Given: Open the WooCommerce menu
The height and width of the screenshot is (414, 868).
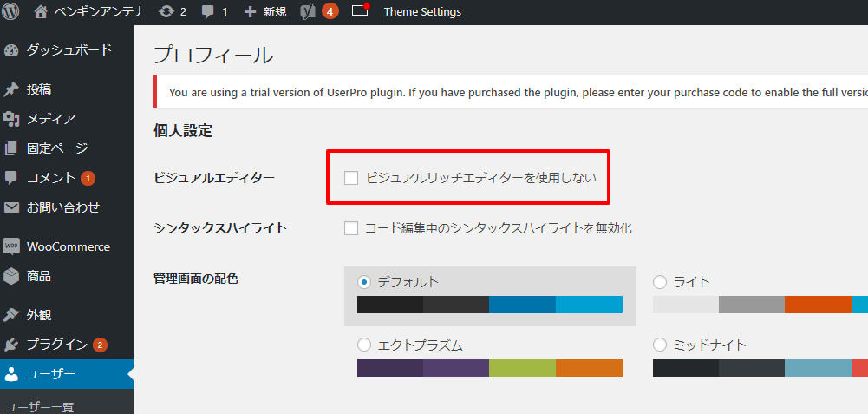Looking at the screenshot, I should coord(68,246).
